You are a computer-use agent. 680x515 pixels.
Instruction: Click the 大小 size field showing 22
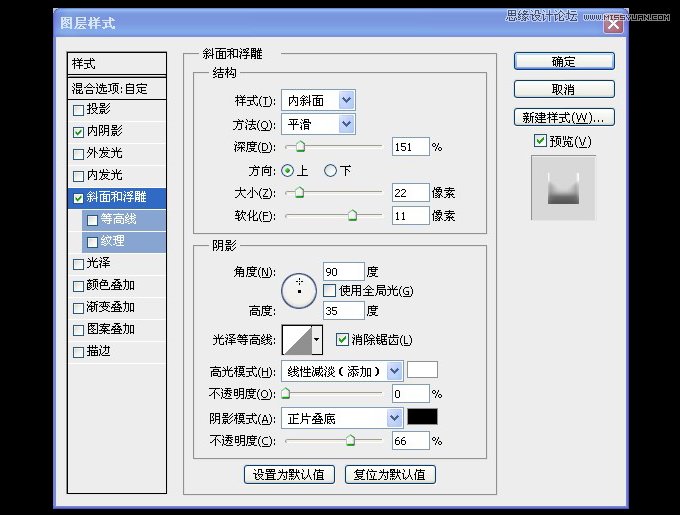(410, 192)
